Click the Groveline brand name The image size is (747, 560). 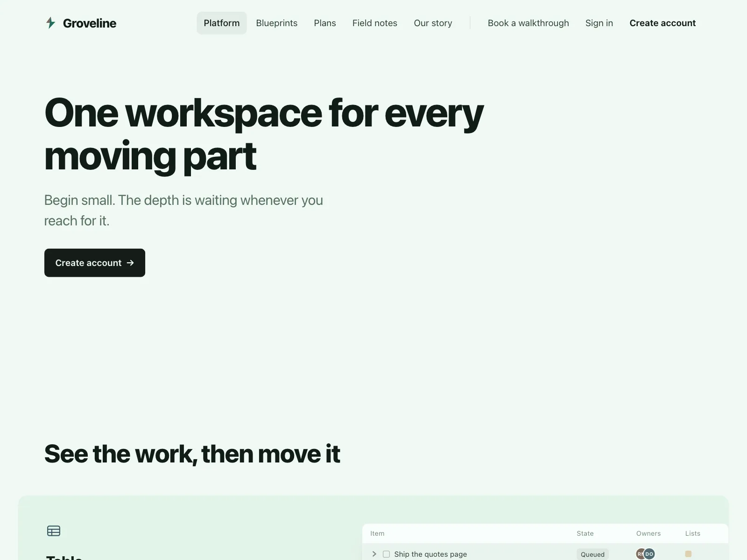(x=90, y=23)
